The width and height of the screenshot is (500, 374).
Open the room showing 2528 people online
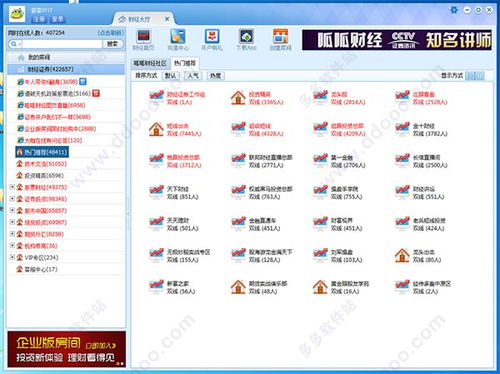[x=421, y=98]
